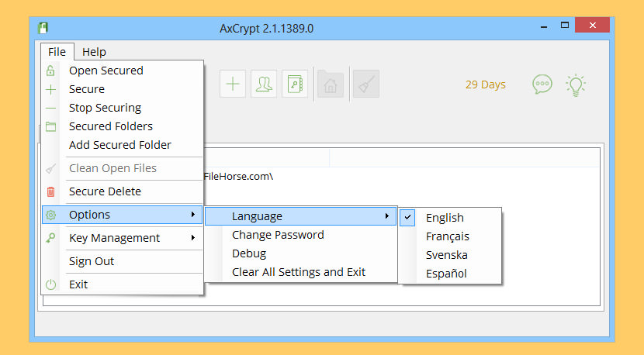
Task: Click the folder icon beside Secured Folders
Action: [x=50, y=126]
